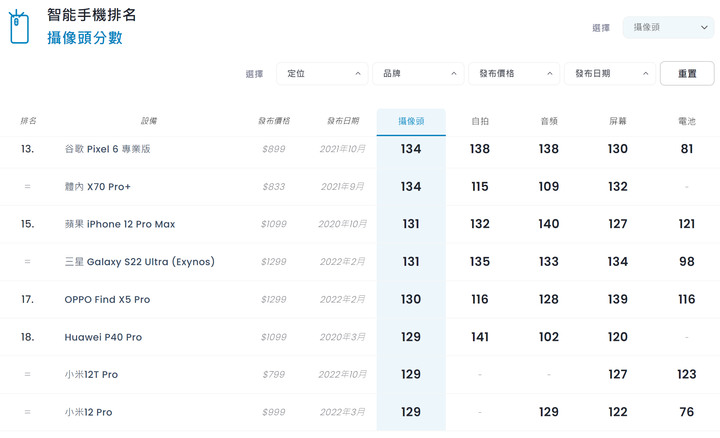Viewport: 720px width, 438px height.
Task: Click the smartphone icon beside 智能手機排名
Action: pos(19,27)
